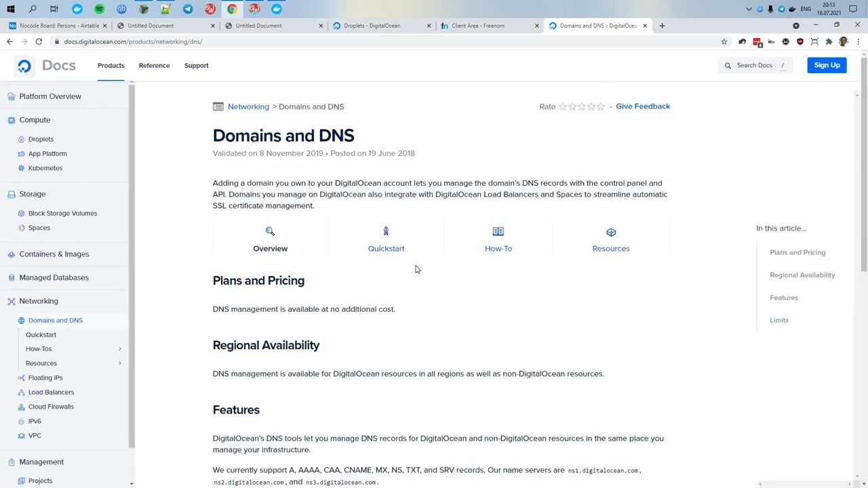Show hidden system tray icons
The height and width of the screenshot is (488, 868).
point(749,9)
